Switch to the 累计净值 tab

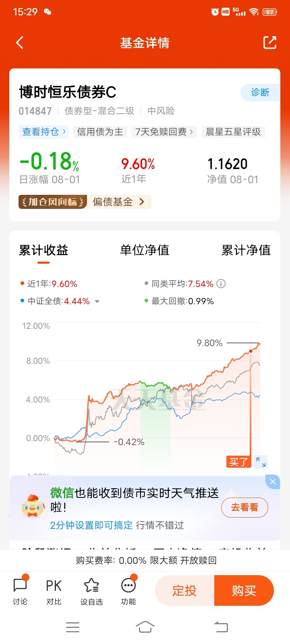click(246, 250)
